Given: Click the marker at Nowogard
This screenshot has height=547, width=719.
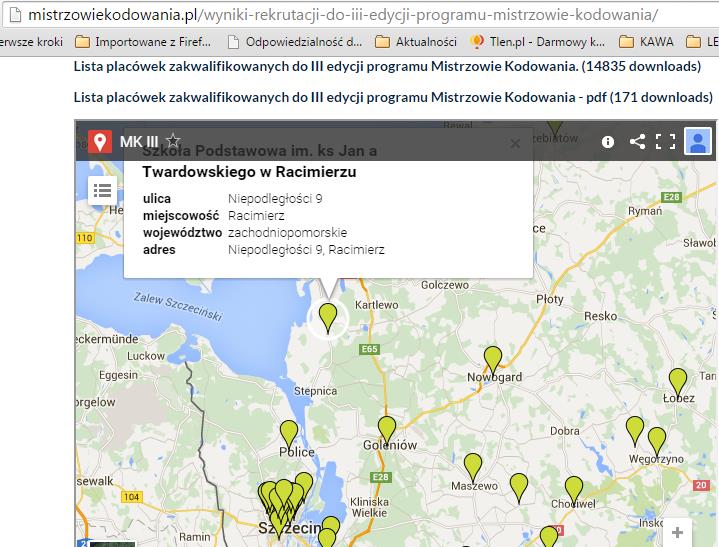Looking at the screenshot, I should [493, 360].
